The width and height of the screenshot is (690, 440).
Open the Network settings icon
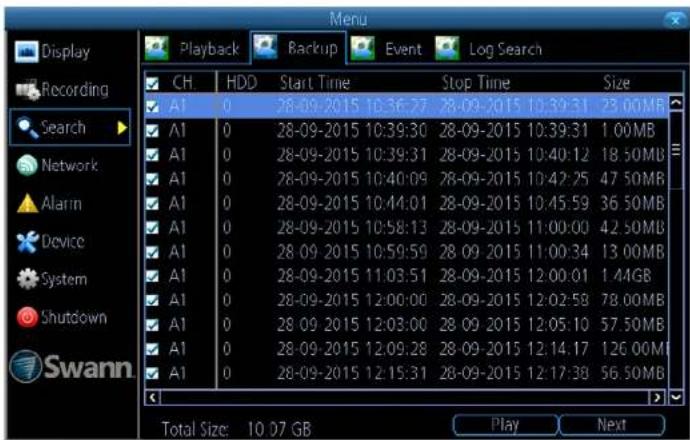tap(27, 166)
